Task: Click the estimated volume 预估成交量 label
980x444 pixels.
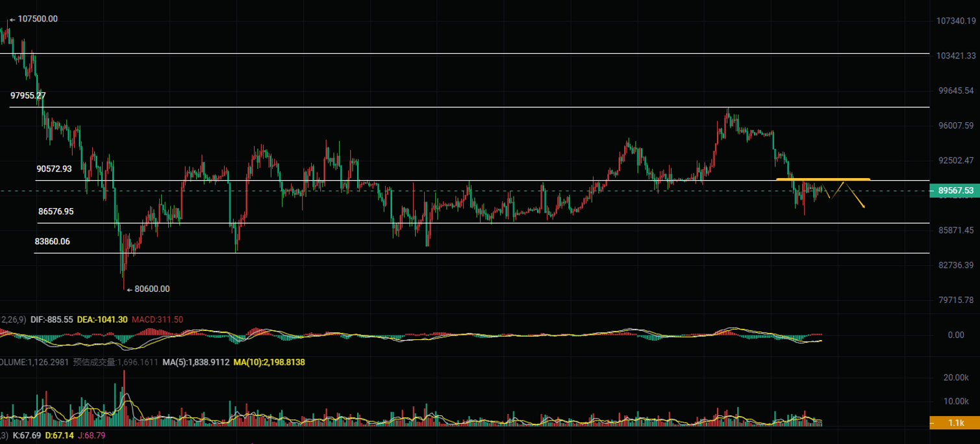Action: coord(115,362)
